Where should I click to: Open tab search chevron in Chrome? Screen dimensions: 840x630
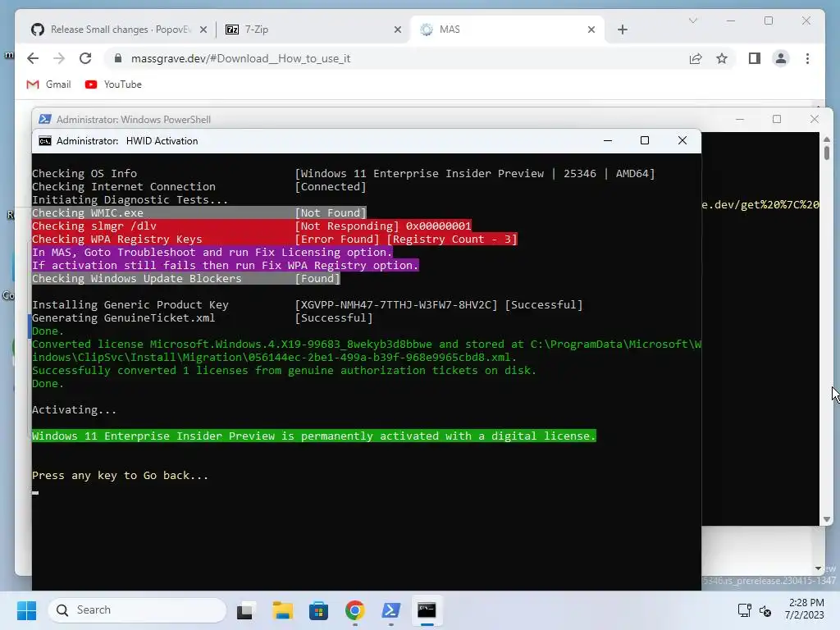[x=692, y=21]
